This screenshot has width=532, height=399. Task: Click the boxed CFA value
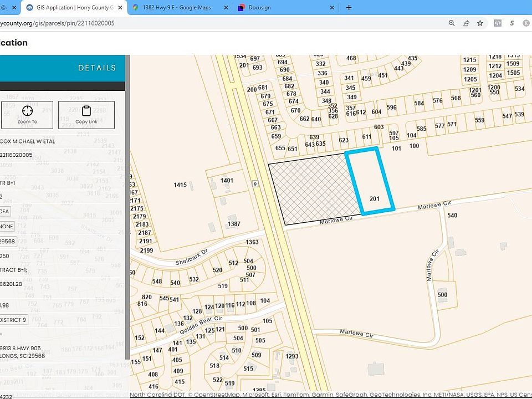5,211
